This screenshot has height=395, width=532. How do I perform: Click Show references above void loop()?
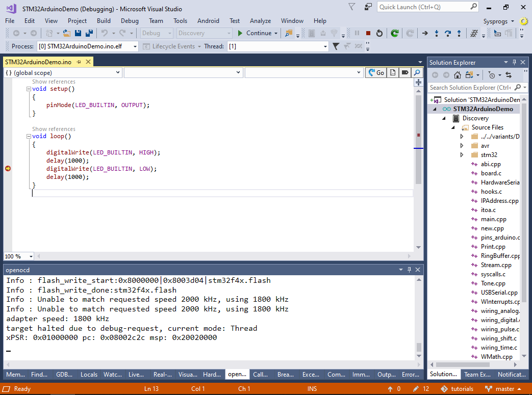click(54, 129)
